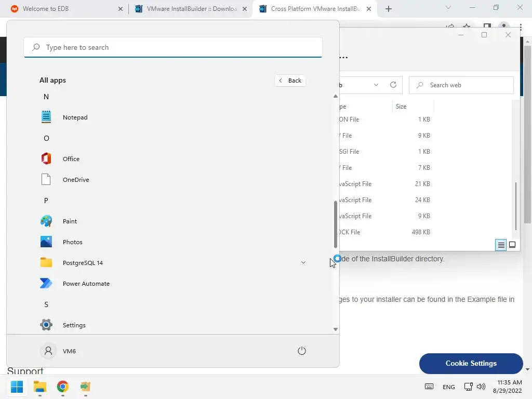
Task: Open Google Chrome from the taskbar
Action: click(62, 387)
